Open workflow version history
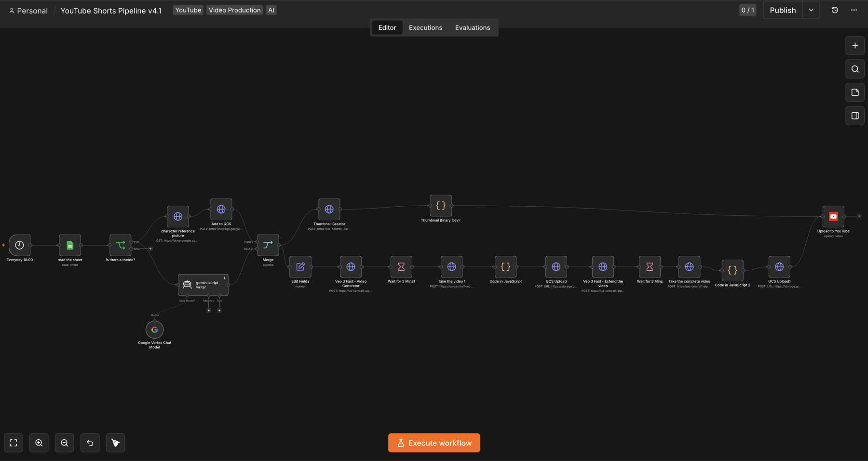 (x=835, y=10)
